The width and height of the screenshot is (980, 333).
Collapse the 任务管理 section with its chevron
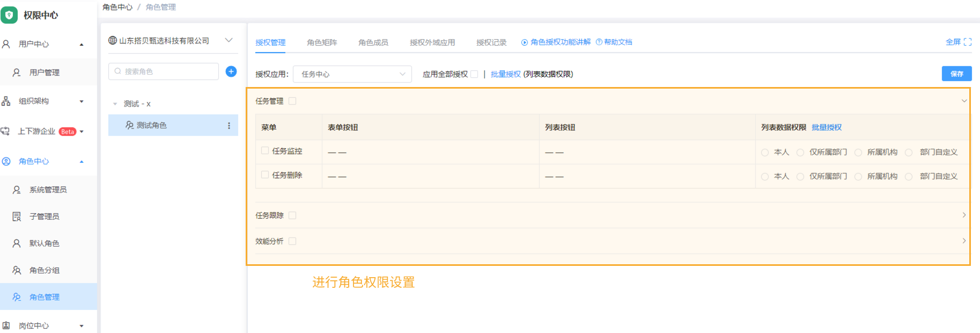point(964,101)
